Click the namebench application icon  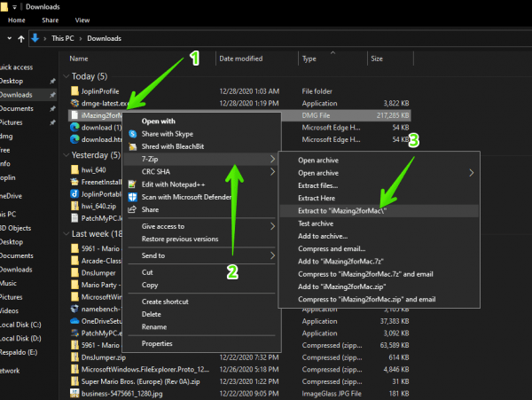click(74, 309)
